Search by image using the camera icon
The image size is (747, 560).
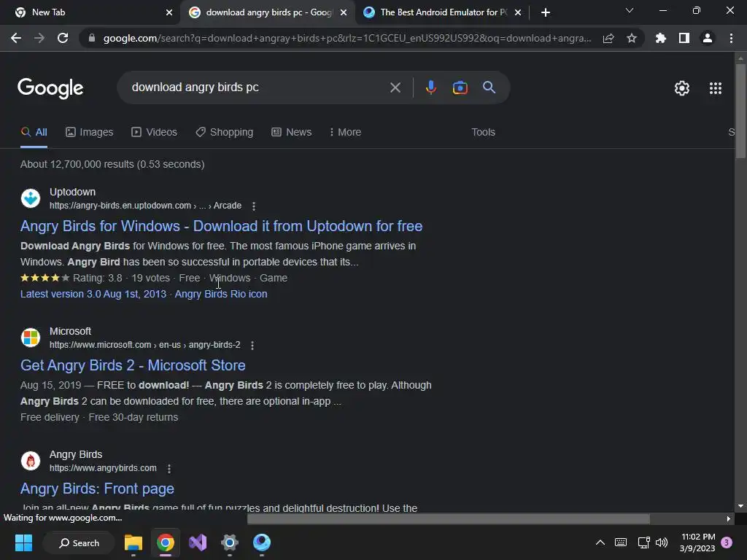click(x=460, y=87)
